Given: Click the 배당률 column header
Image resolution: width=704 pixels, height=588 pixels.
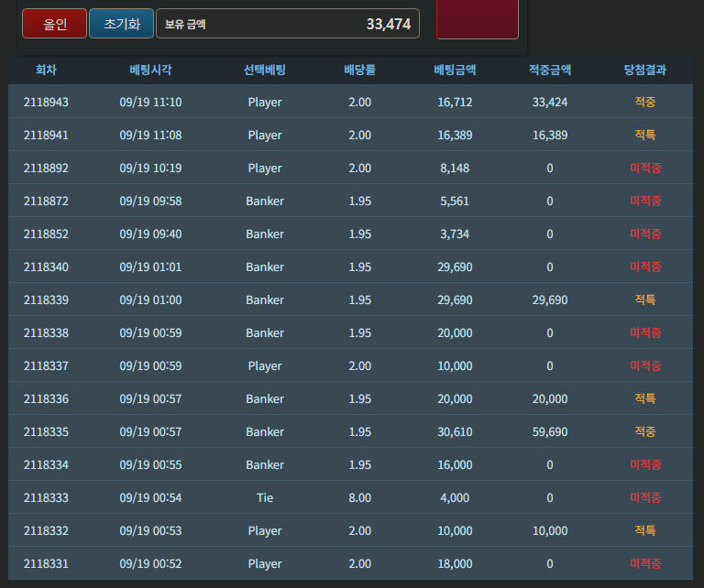Looking at the screenshot, I should (359, 70).
